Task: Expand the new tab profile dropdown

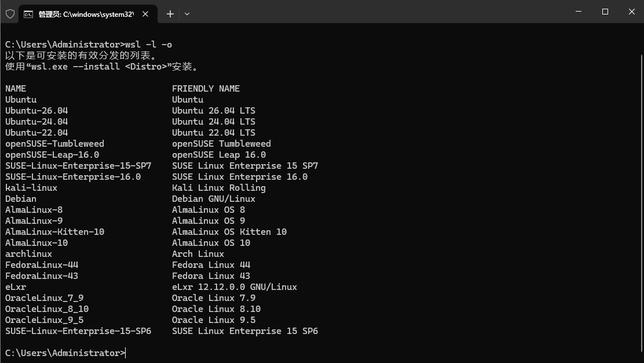Action: tap(187, 14)
